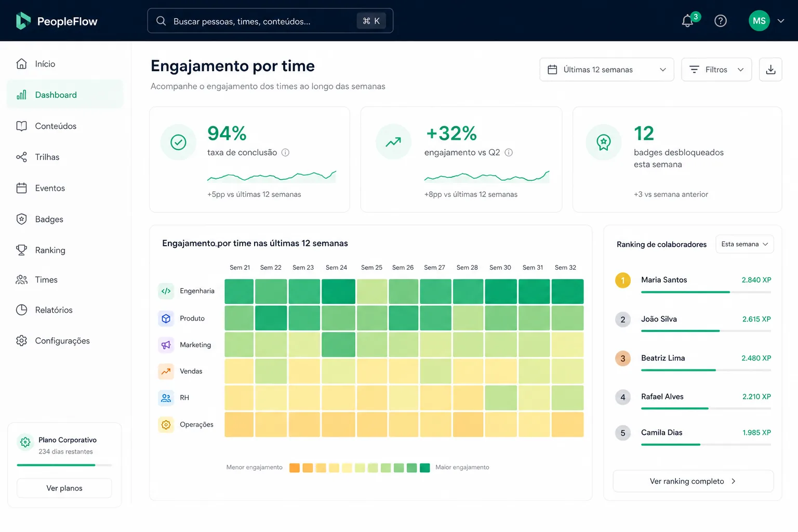Open Badges section

click(x=65, y=219)
